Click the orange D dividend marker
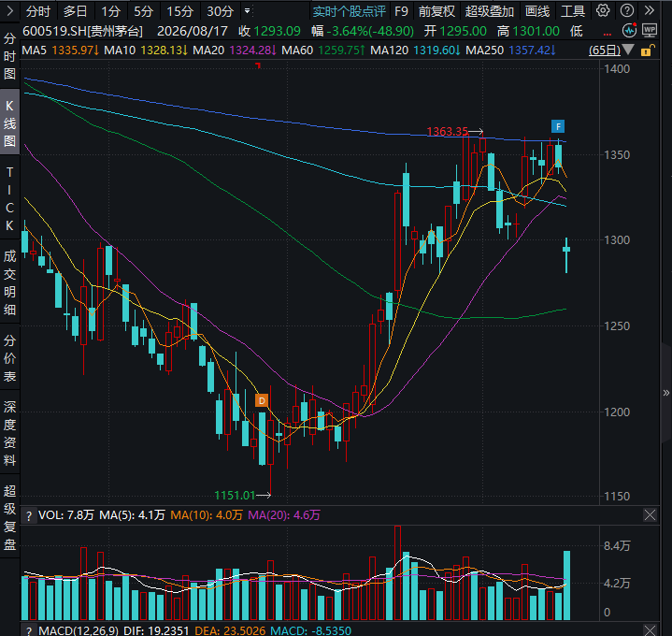This screenshot has height=636, width=672. (x=262, y=400)
